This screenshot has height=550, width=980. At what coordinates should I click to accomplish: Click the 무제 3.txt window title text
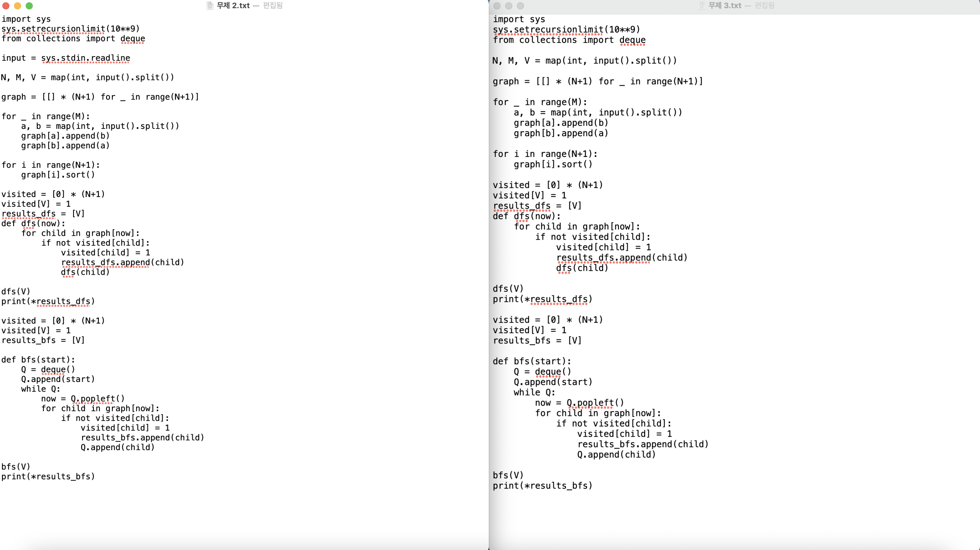(725, 5)
